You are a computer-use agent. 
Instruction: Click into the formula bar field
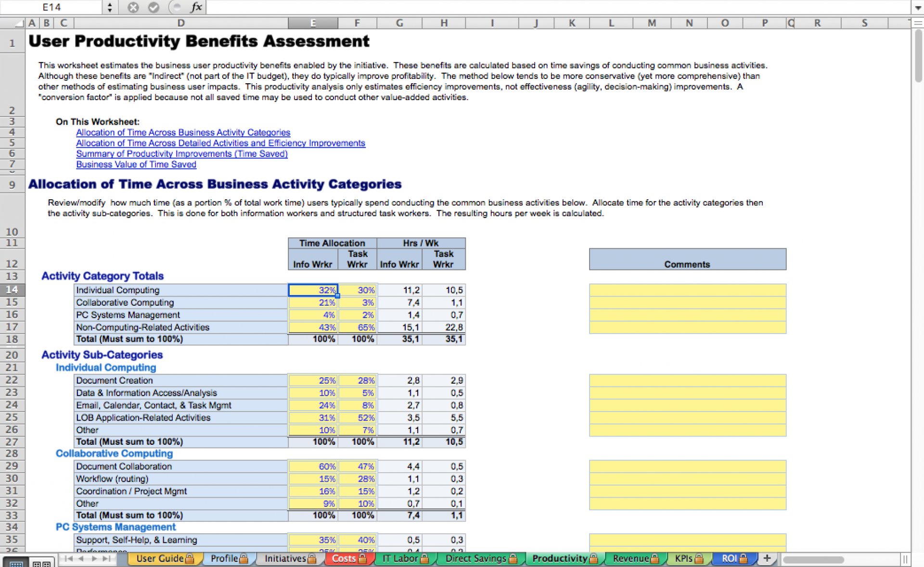[558, 7]
